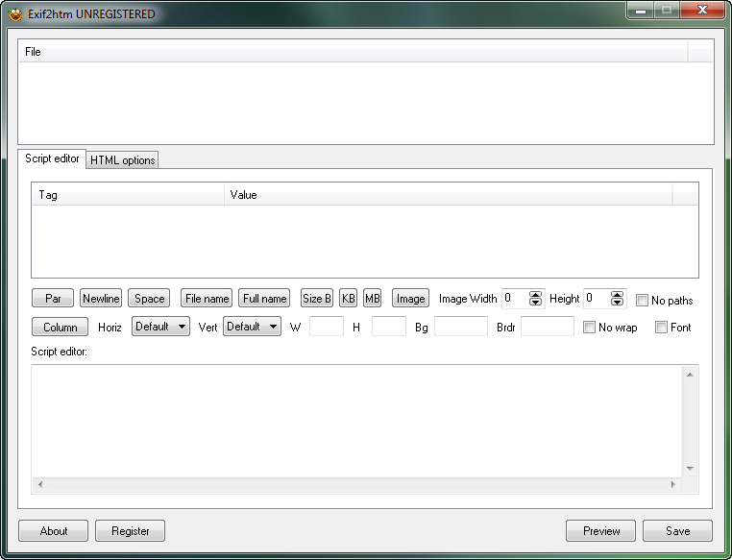This screenshot has width=732, height=560.
Task: Click the KB size button
Action: pyautogui.click(x=349, y=298)
